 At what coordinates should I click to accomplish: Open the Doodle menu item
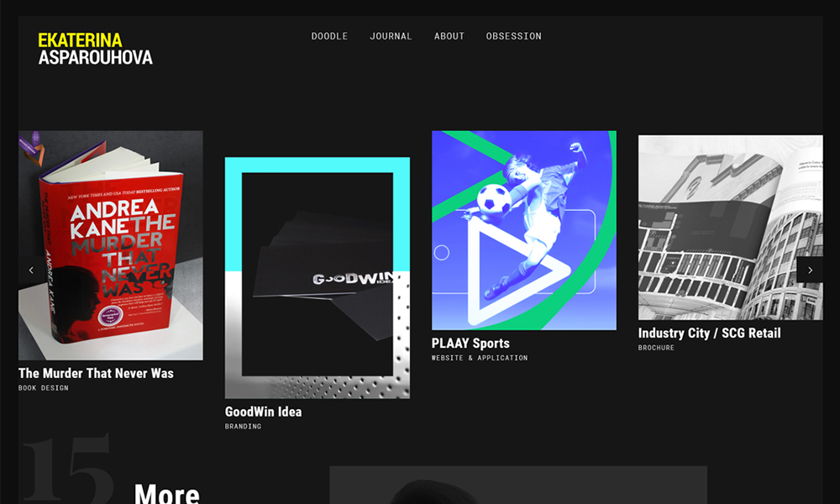[329, 36]
